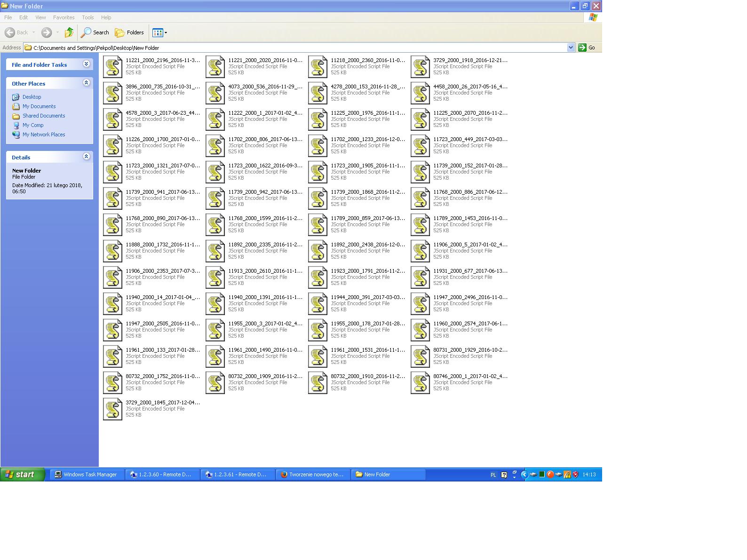Image resolution: width=747 pixels, height=560 pixels.
Task: Select script icon for 11888_2000_1732 file
Action: click(112, 251)
